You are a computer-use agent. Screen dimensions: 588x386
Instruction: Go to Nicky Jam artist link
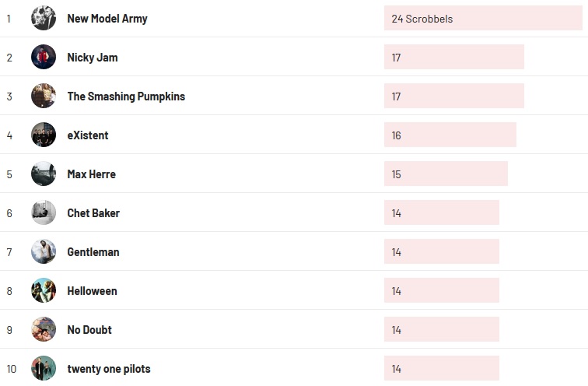pos(93,58)
